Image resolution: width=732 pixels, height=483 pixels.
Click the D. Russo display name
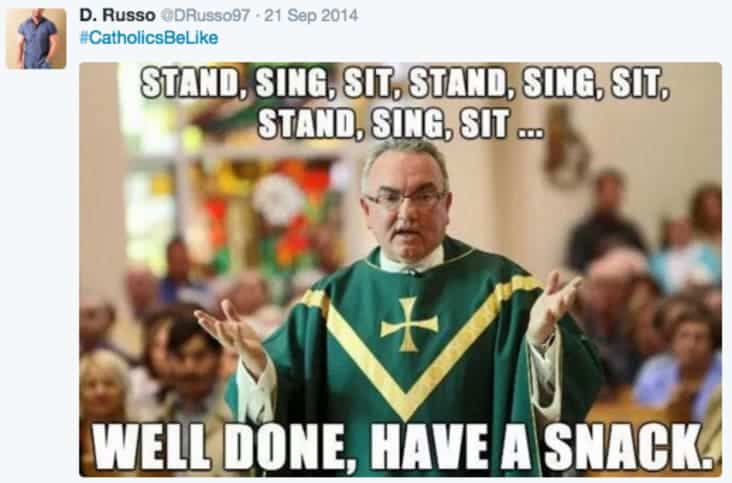tap(117, 15)
